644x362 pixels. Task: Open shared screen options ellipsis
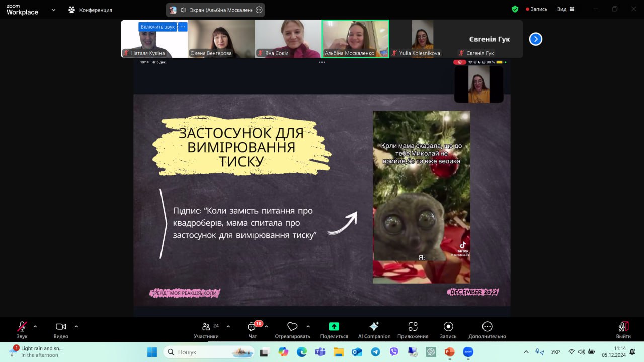pyautogui.click(x=259, y=10)
